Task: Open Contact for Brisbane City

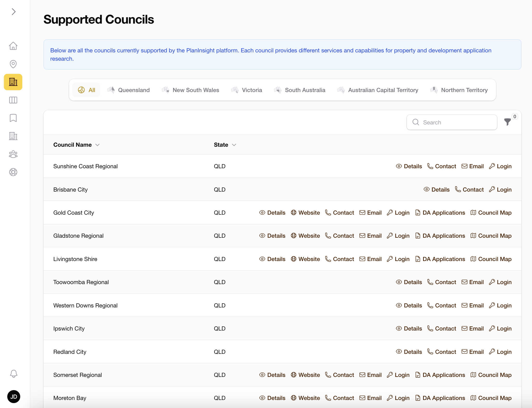Action: click(469, 189)
